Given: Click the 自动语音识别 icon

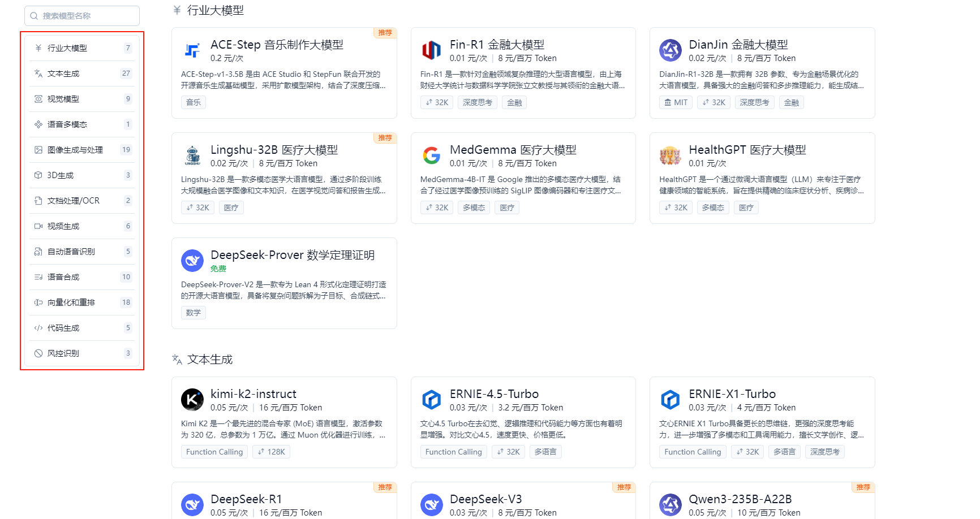Looking at the screenshot, I should coord(38,252).
